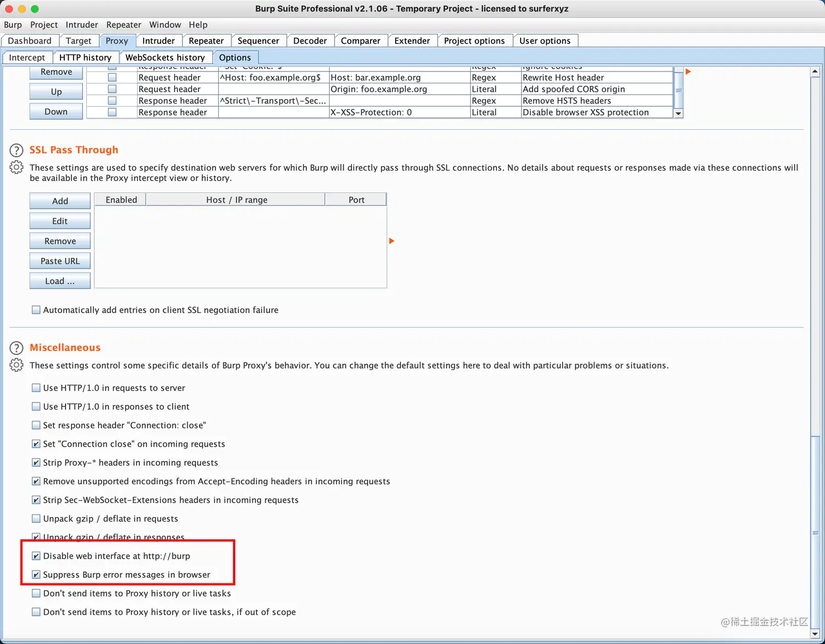
Task: Enable the Disable browser XSS protection rule
Action: point(112,112)
